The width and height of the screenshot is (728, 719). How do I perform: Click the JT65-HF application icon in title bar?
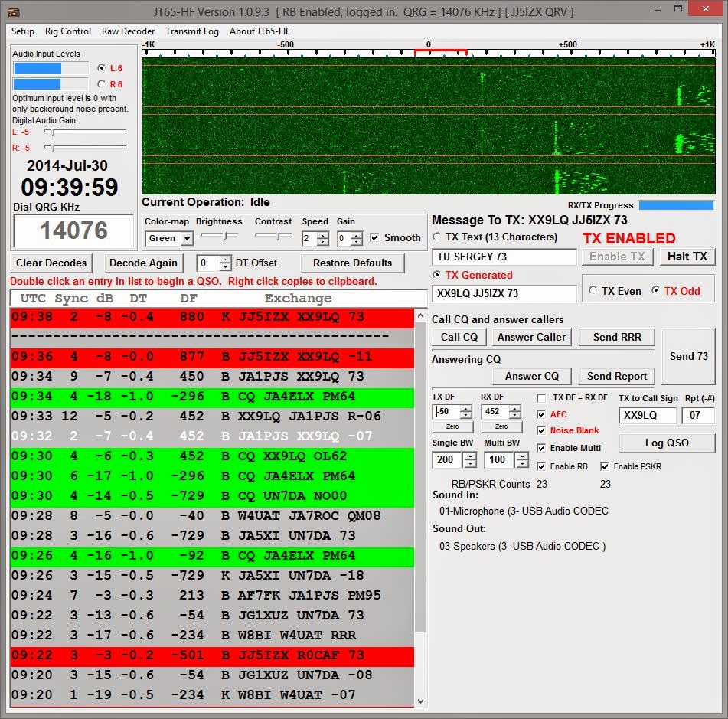click(14, 11)
